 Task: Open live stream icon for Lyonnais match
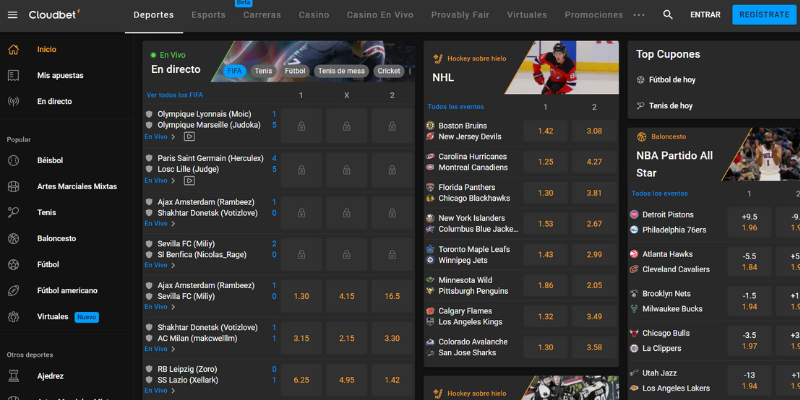coord(189,137)
